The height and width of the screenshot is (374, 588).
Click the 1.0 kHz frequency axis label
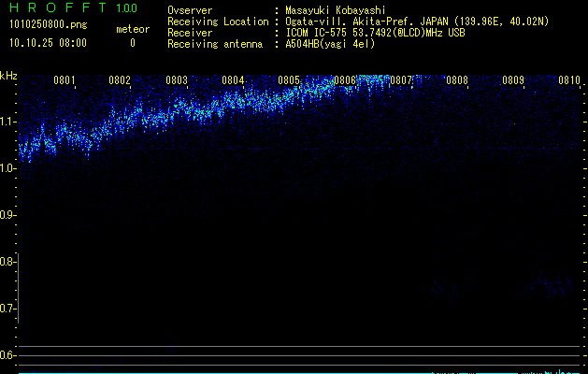point(7,168)
